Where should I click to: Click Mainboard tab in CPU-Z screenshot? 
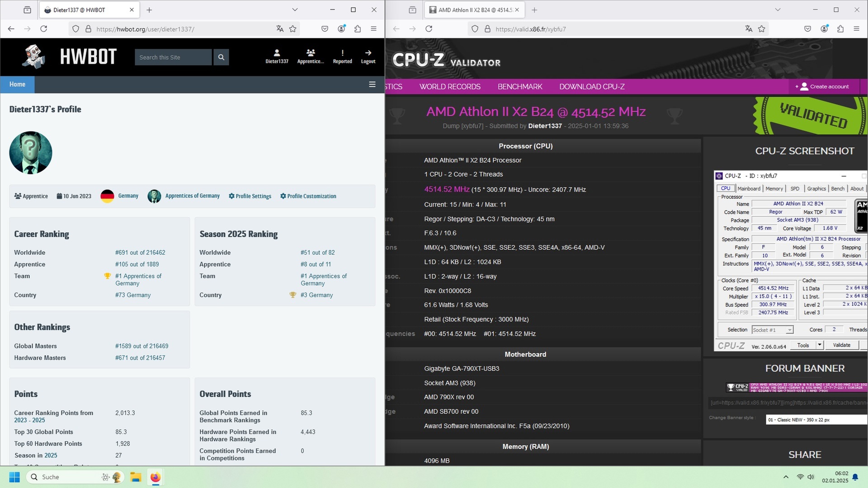pyautogui.click(x=749, y=189)
